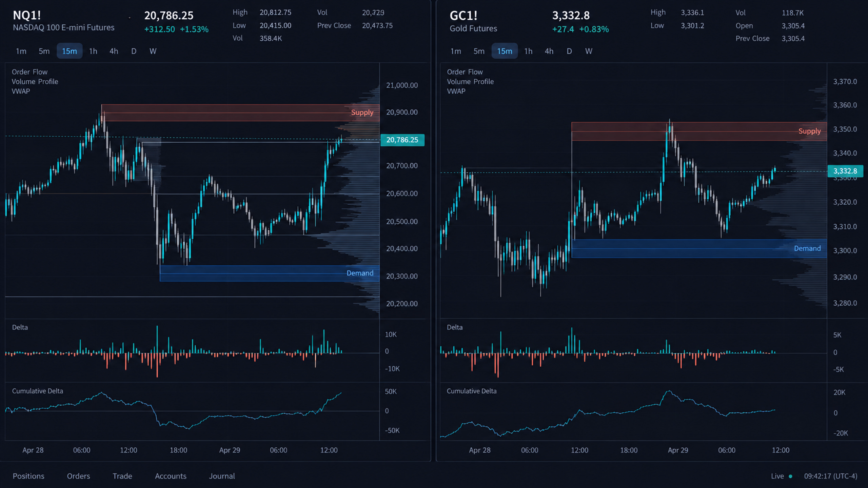The image size is (868, 488).
Task: Click the 20,786.25 current price tag
Action: point(402,140)
